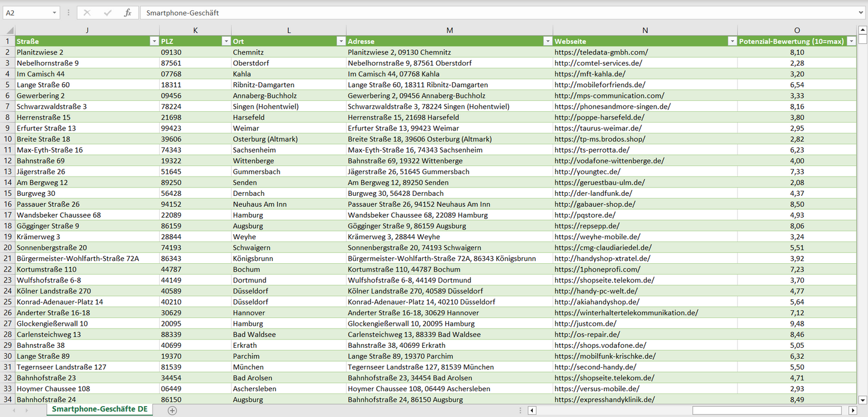
Task: Open the Straße column filter dropdown
Action: 153,41
